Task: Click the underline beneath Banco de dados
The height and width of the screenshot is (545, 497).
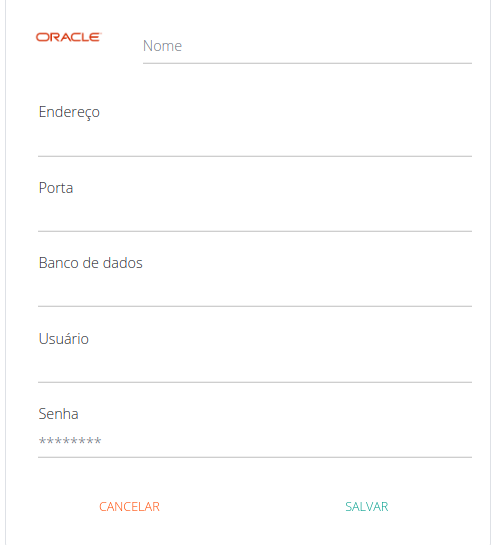Action: 255,306
